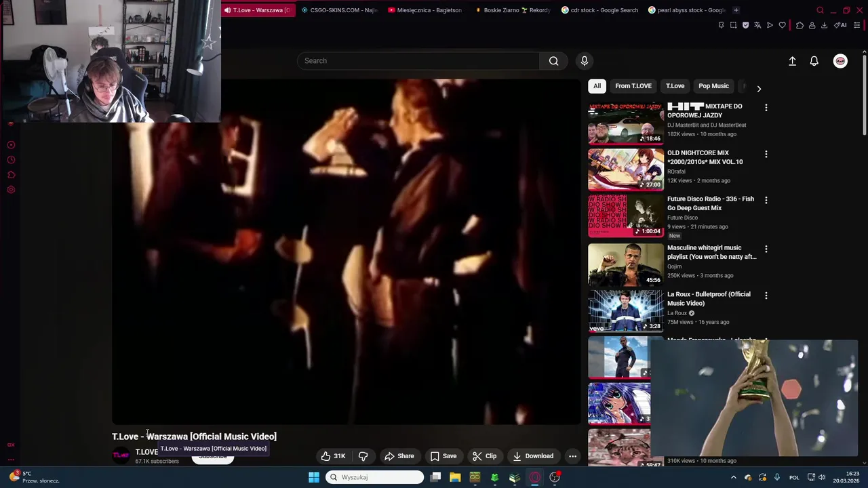Click the Clip button
Viewport: 868px width, 488px height.
(485, 456)
